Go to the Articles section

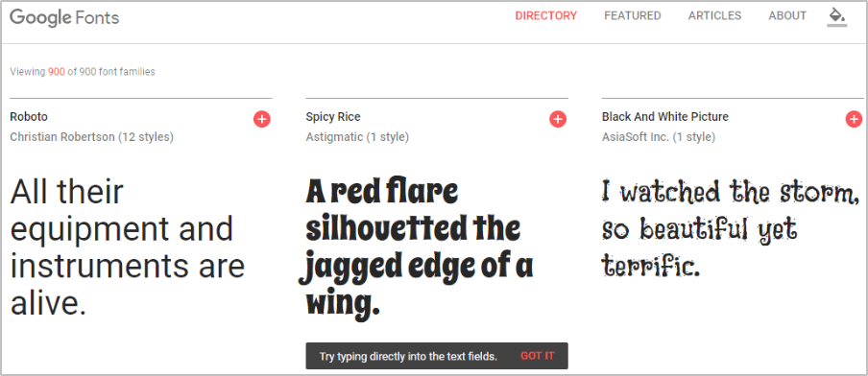click(x=714, y=16)
